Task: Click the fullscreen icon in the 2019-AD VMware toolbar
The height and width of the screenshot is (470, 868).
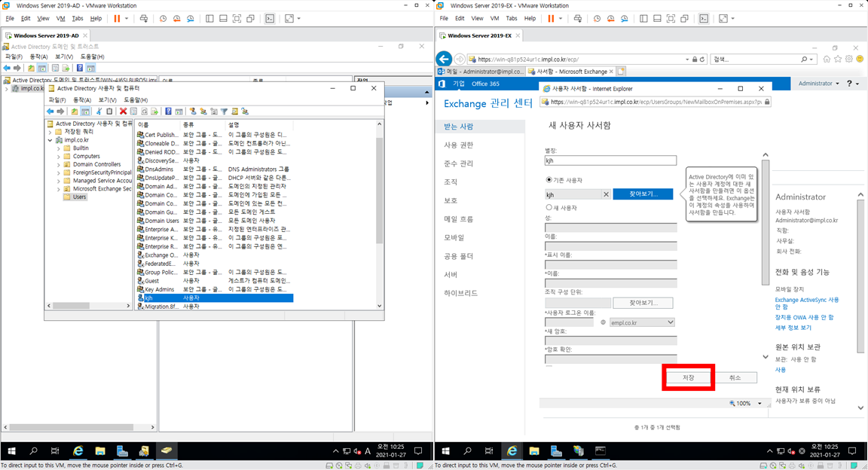Action: pos(289,18)
